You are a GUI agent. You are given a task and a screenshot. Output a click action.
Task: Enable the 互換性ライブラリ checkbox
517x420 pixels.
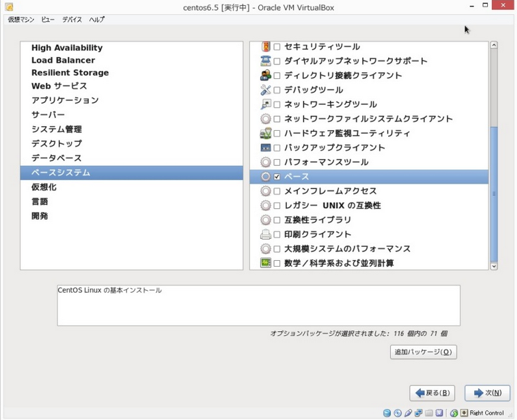(277, 220)
